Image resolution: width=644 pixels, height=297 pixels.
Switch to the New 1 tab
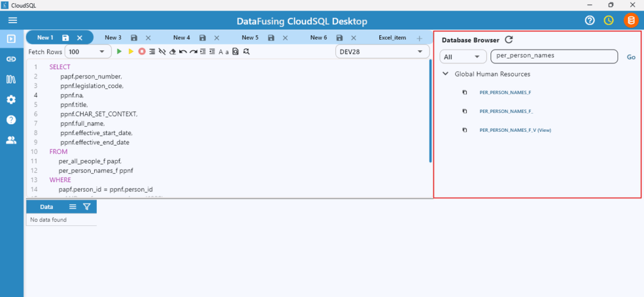click(x=45, y=38)
